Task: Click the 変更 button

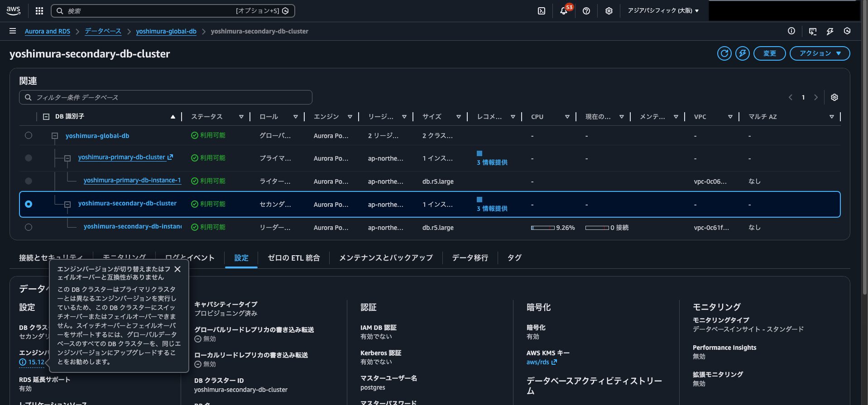Action: point(769,53)
